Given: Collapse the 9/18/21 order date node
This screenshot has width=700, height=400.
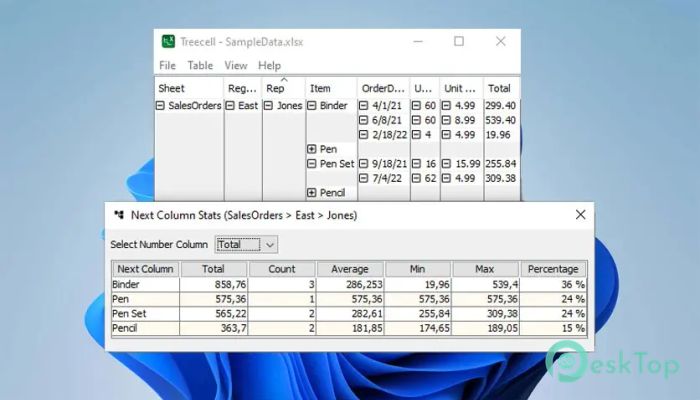Looking at the screenshot, I should 363,164.
